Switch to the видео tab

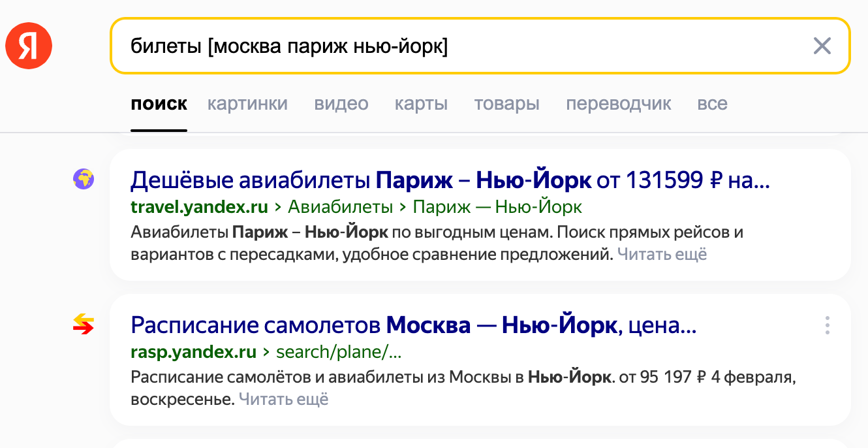[341, 103]
